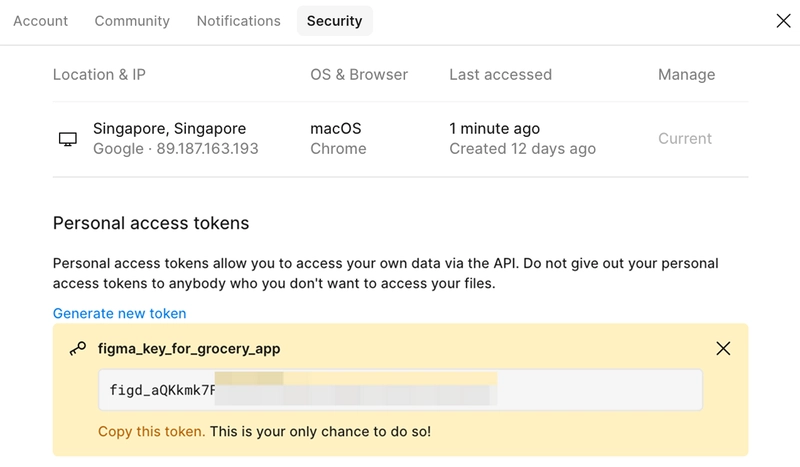Click the Location & IP column header
The image size is (800, 467).
coord(99,75)
